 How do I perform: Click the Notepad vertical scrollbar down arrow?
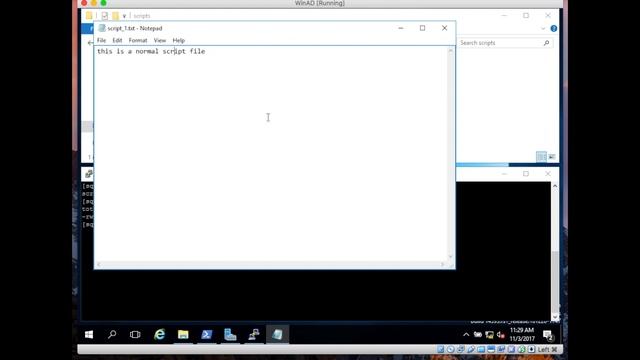[451, 257]
